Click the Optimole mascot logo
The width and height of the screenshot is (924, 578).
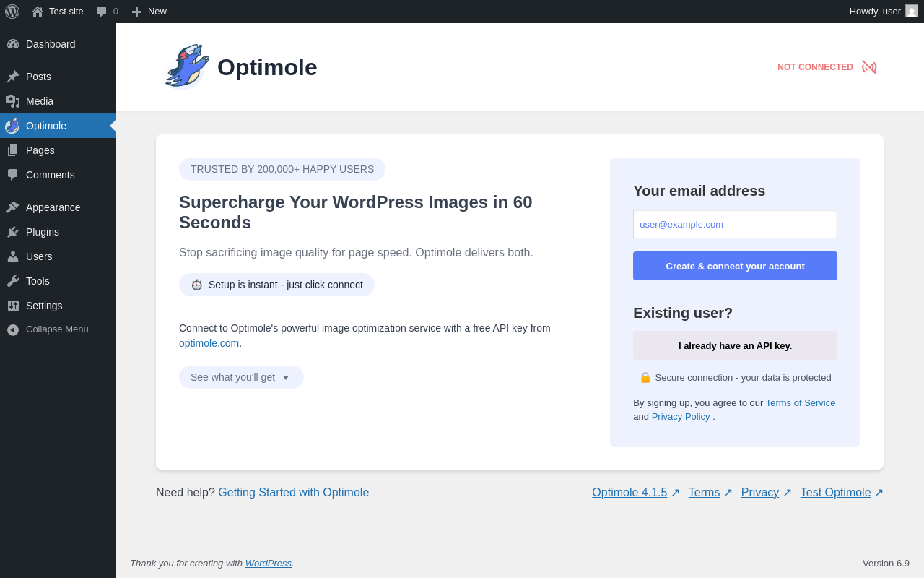pyautogui.click(x=186, y=66)
